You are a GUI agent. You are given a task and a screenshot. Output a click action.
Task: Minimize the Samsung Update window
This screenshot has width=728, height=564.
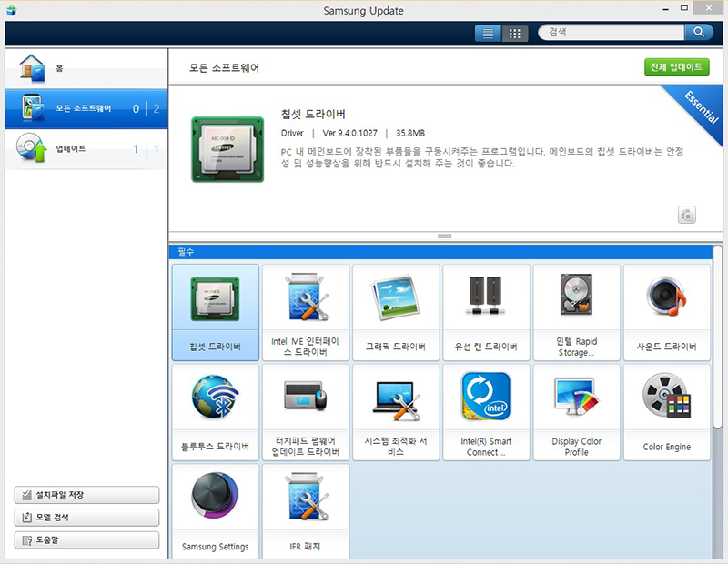click(666, 9)
